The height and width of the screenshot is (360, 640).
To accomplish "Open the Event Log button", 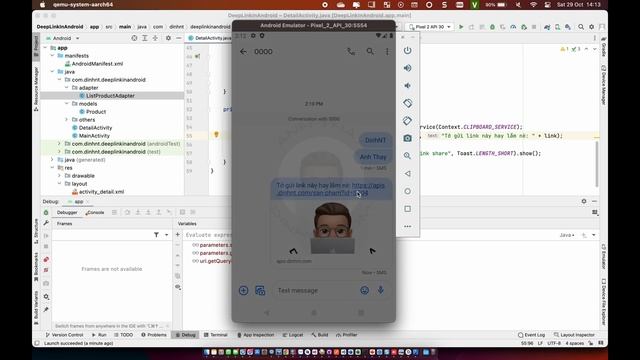I will point(532,335).
